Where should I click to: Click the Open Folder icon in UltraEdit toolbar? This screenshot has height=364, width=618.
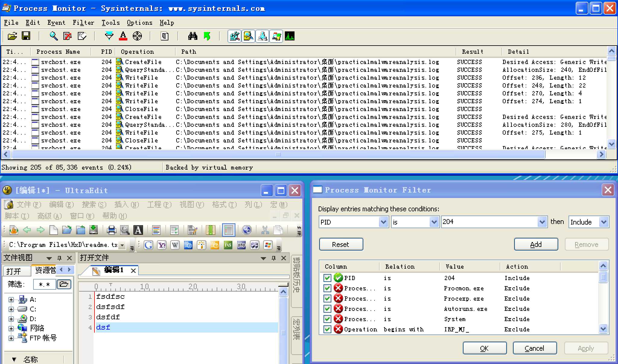(x=67, y=230)
